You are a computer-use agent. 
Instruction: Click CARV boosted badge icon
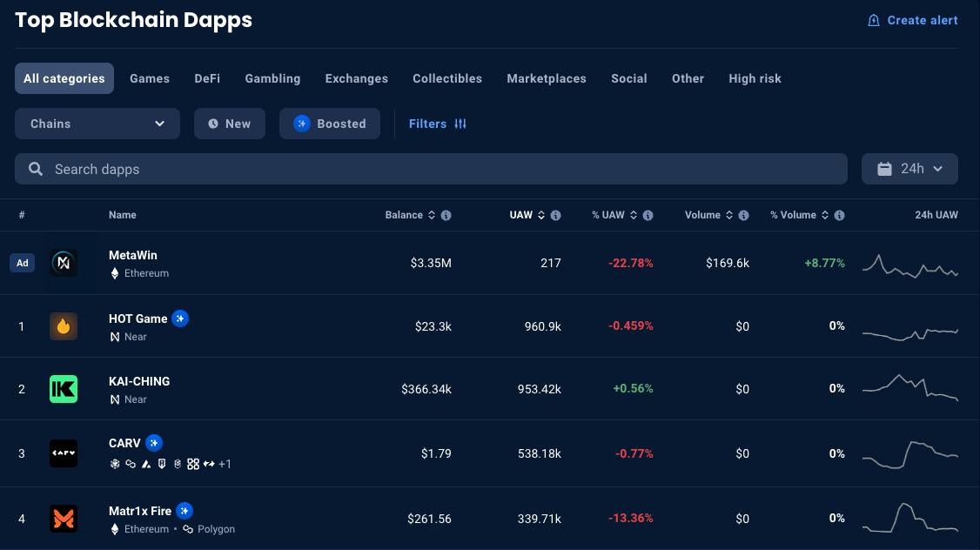pos(154,443)
